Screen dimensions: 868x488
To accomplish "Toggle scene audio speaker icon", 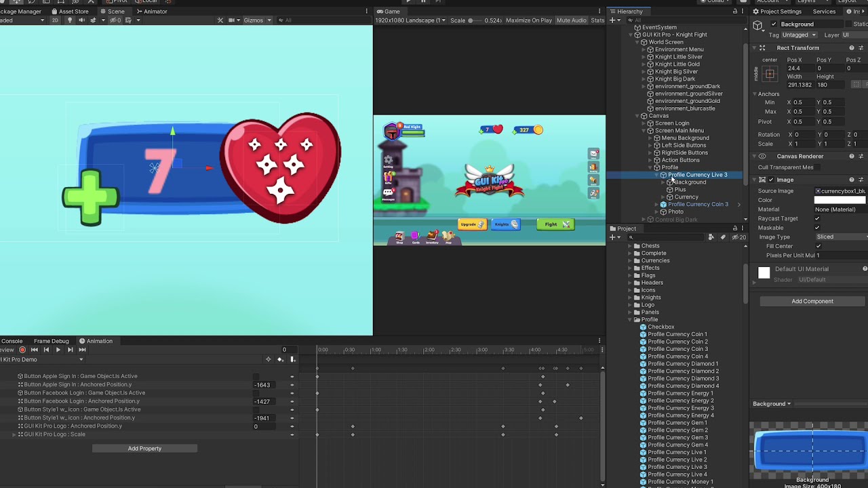I will click(81, 20).
